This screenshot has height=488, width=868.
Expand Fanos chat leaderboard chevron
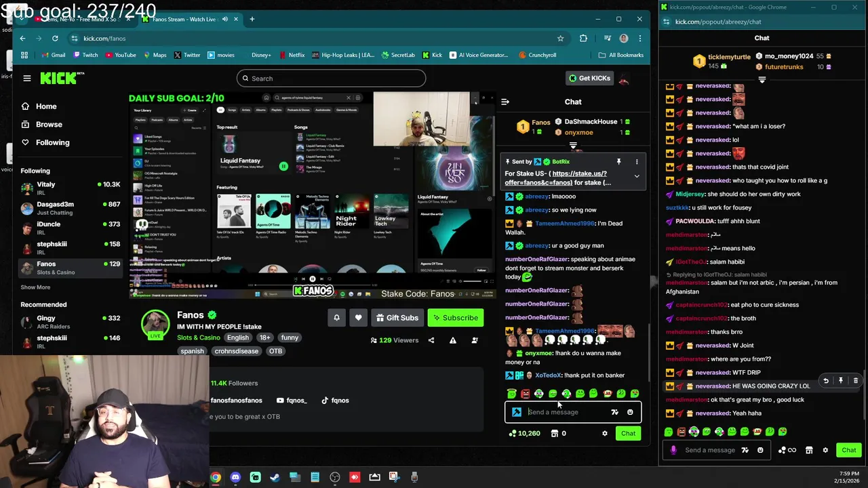pyautogui.click(x=573, y=146)
